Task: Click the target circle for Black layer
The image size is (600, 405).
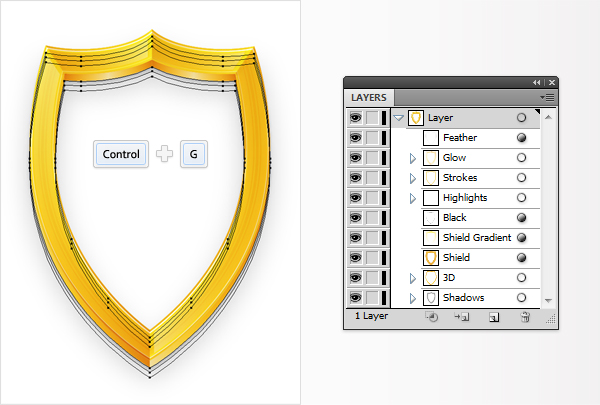Action: tap(521, 217)
